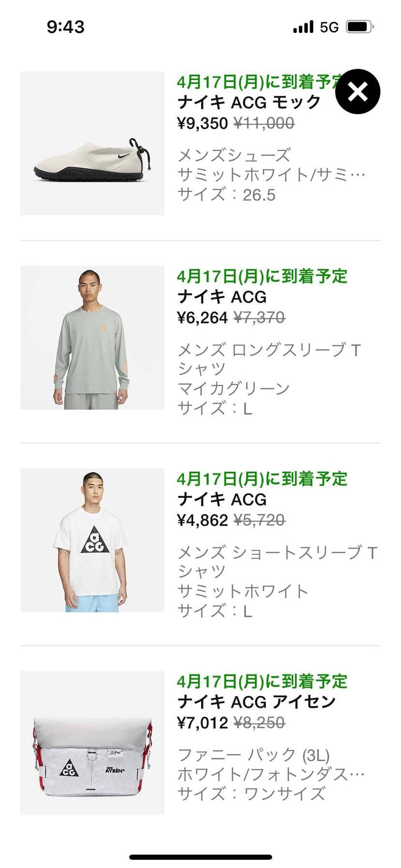Tap the struck-through ¥11,000 original price
Screen dimensions: 401x868
click(264, 124)
